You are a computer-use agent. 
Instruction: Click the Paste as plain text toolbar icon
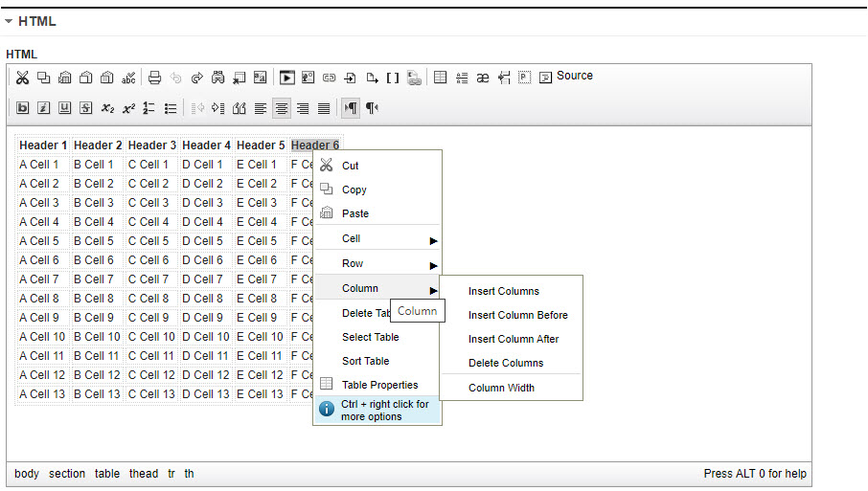tap(86, 78)
